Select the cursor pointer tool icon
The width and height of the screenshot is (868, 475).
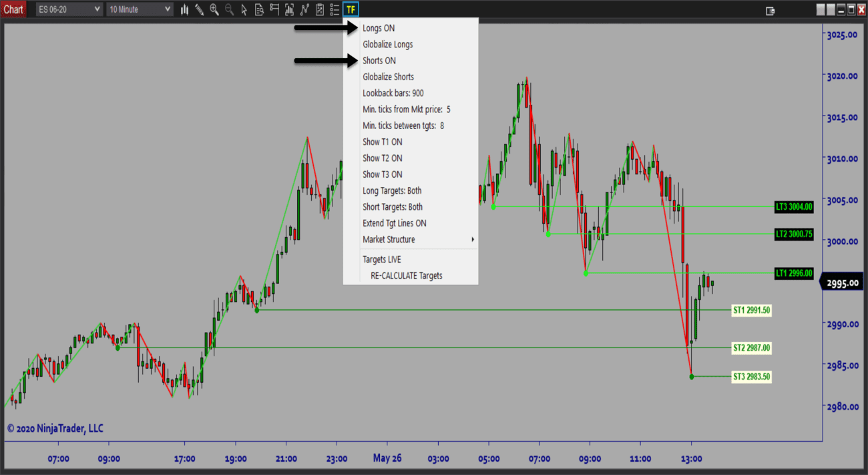(x=244, y=9)
